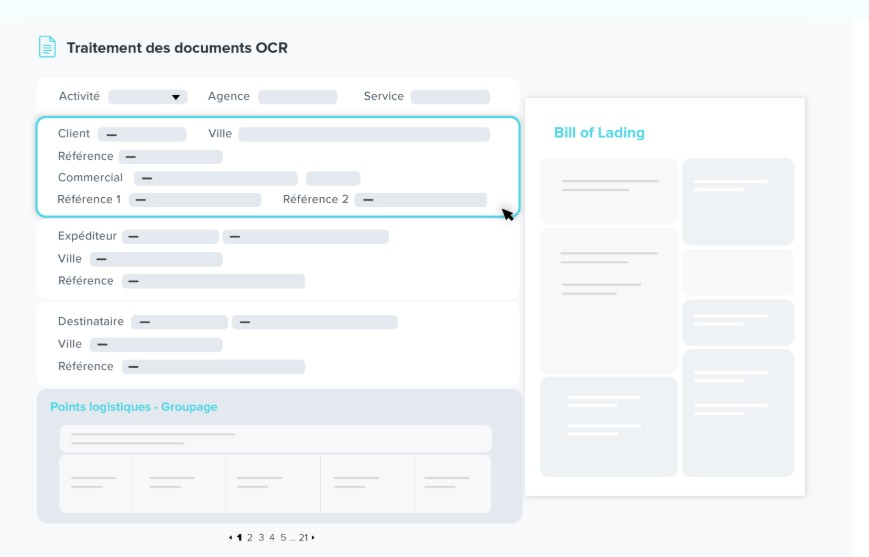
Task: Select the Référence 2 field
Action: coord(420,200)
